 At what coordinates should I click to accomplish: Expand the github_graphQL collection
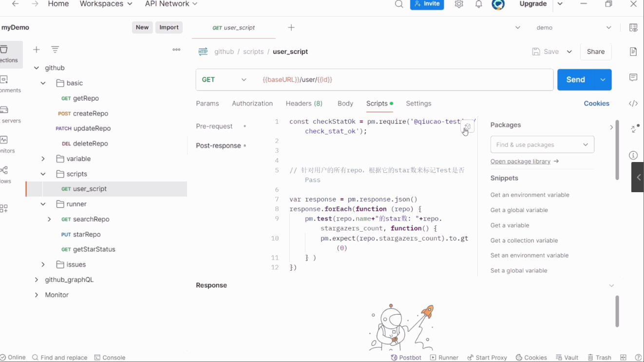click(x=37, y=280)
